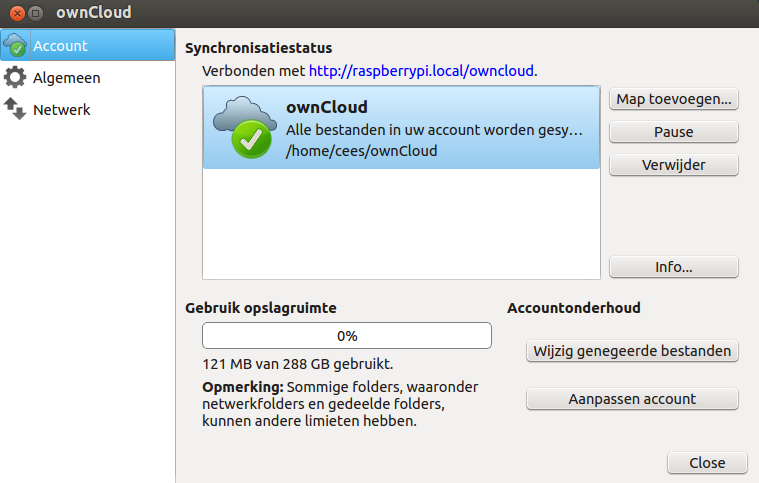Viewport: 759px width, 483px height.
Task: Pause synchronization with the Pause button
Action: pos(673,132)
